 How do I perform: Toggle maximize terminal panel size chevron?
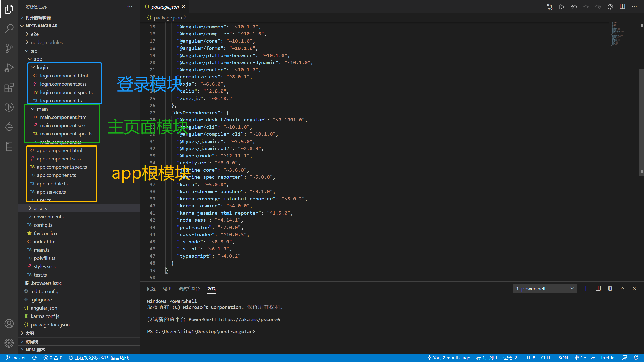click(622, 288)
